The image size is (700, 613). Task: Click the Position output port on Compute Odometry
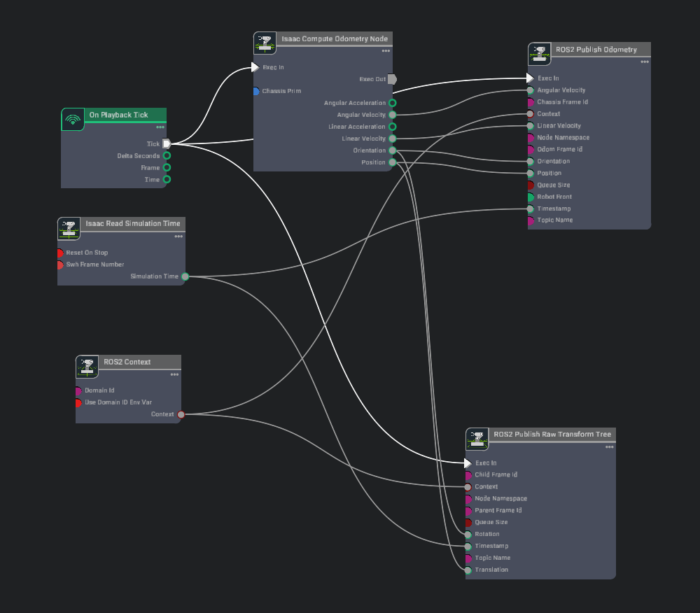coord(393,162)
